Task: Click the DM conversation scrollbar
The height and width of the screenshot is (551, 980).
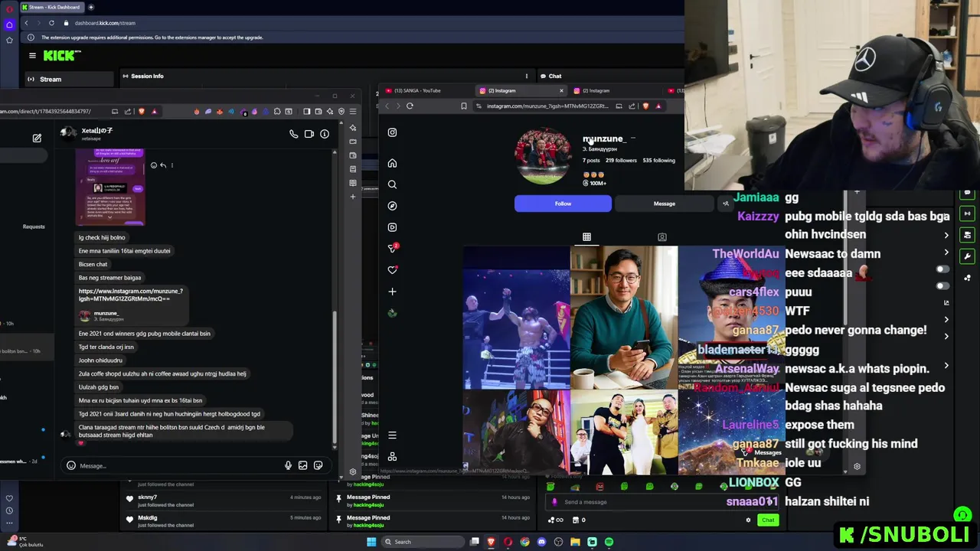Action: coord(335,378)
